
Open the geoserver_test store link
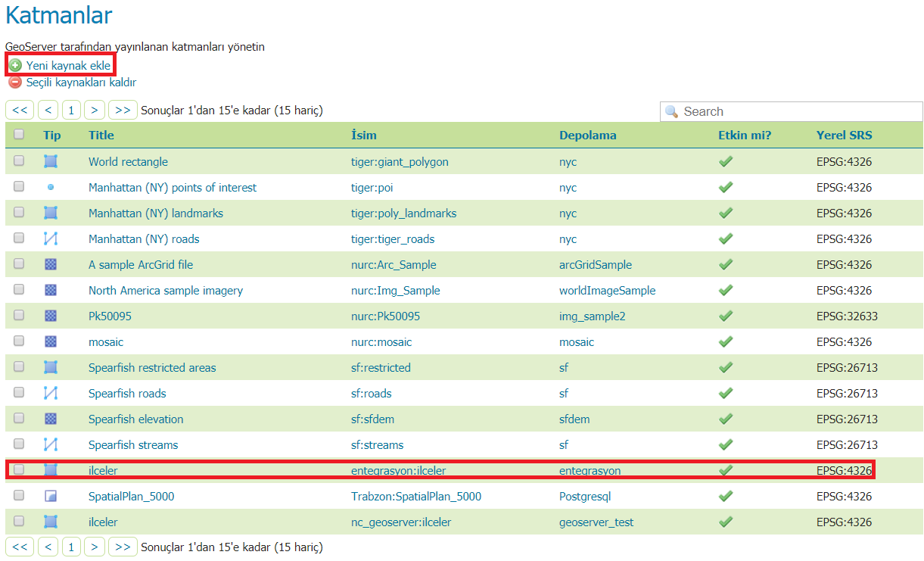coord(596,522)
